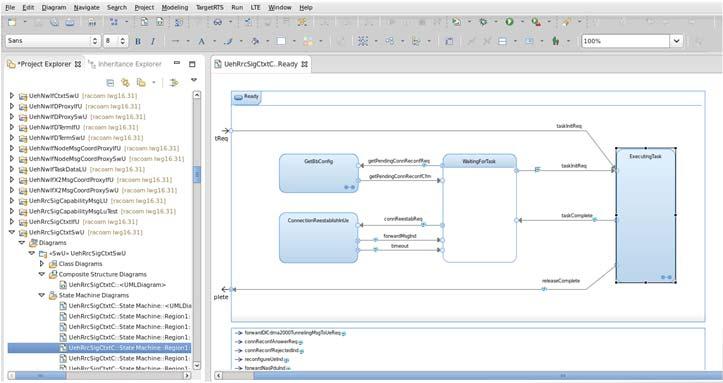Image resolution: width=723 pixels, height=383 pixels.
Task: Click Collapse All in Project Explorer
Action: tap(110, 83)
